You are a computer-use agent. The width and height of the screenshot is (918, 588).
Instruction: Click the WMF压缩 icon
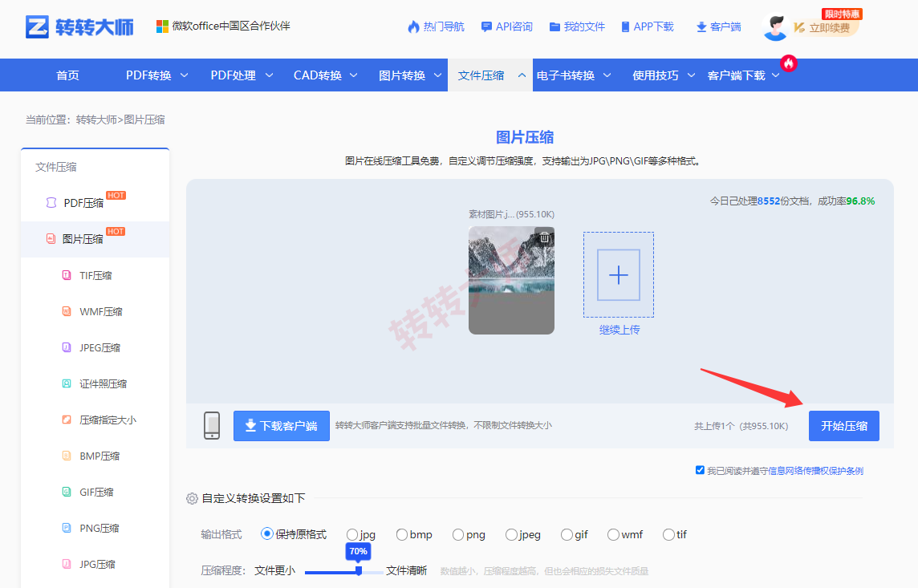[x=67, y=311]
